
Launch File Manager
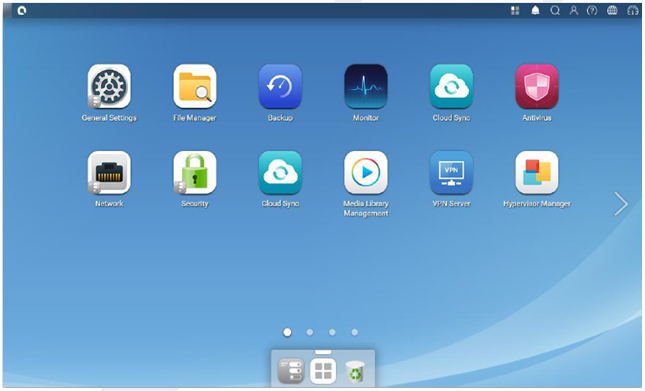coord(195,86)
